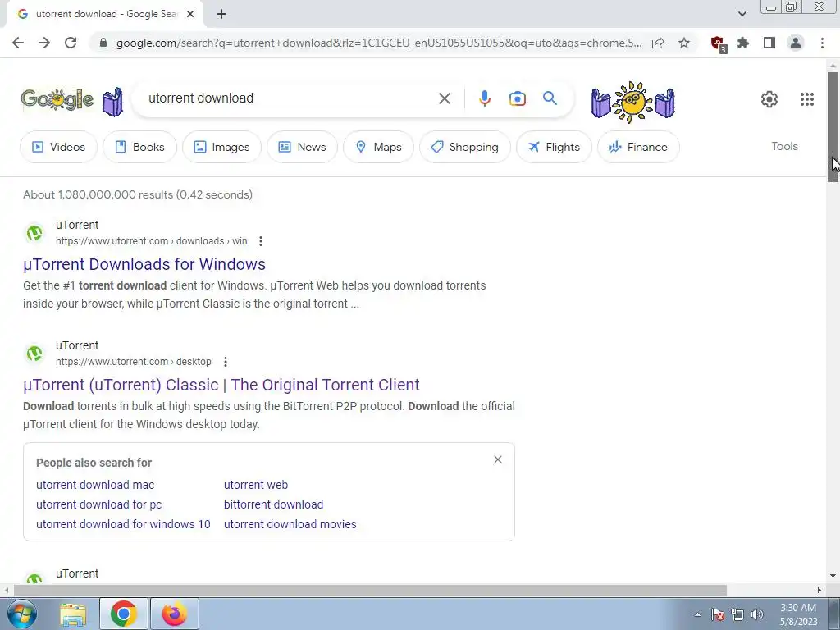Submit search with the magnifier icon
Screen dimensions: 840x630
pyautogui.click(x=550, y=98)
